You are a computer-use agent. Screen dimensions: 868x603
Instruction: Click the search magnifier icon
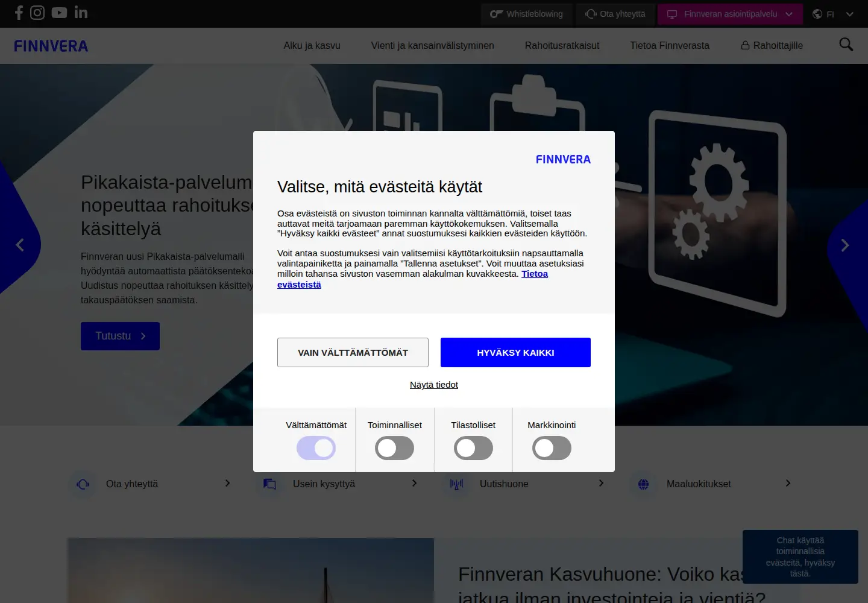pyautogui.click(x=846, y=45)
